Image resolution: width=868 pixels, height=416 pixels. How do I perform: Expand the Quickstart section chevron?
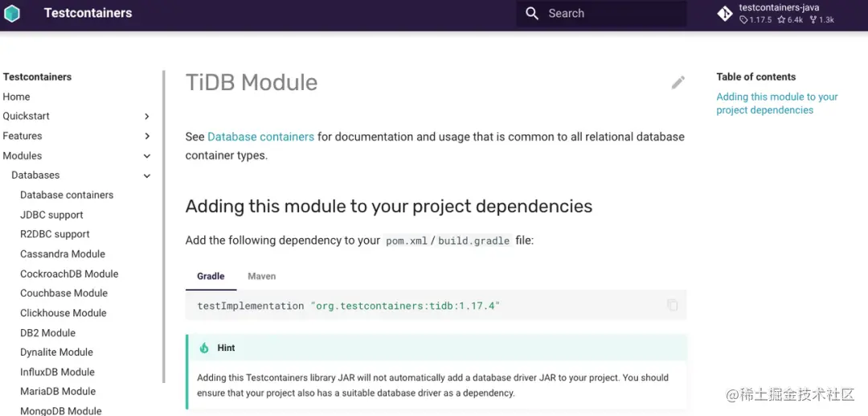pos(147,117)
